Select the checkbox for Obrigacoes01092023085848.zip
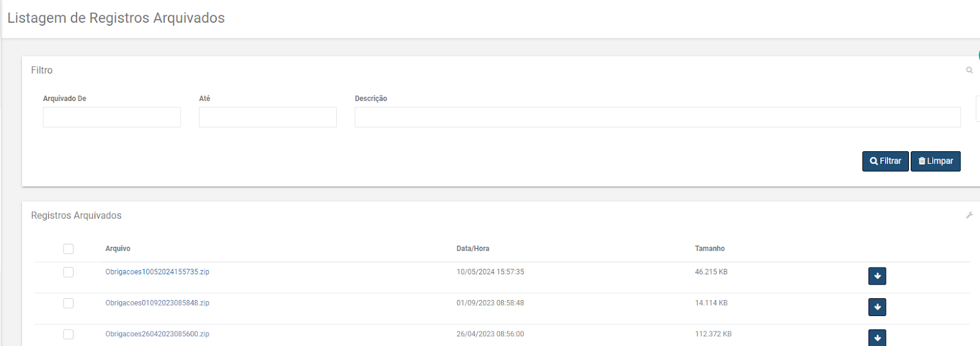Viewport: 980px width, 346px height. pyautogui.click(x=68, y=303)
